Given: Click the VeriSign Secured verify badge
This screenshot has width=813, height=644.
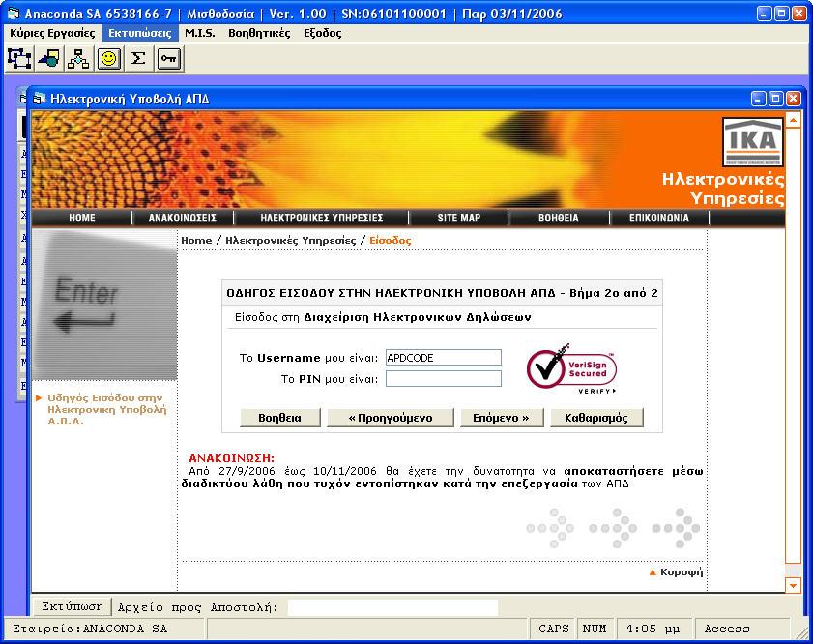Looking at the screenshot, I should [571, 369].
